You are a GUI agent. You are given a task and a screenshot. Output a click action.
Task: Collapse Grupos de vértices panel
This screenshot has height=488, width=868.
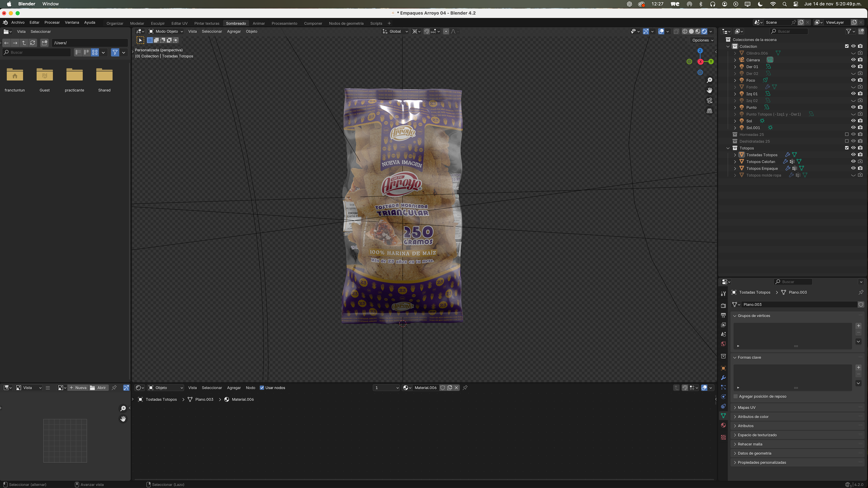pos(754,316)
